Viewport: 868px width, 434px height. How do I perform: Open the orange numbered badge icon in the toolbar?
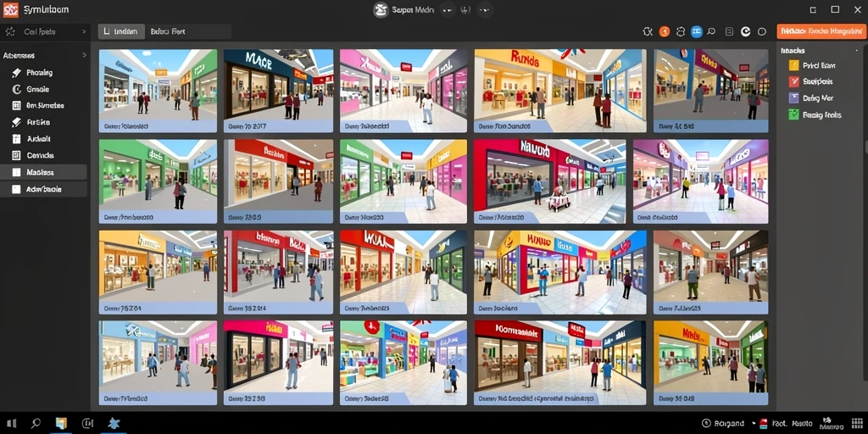coord(665,32)
